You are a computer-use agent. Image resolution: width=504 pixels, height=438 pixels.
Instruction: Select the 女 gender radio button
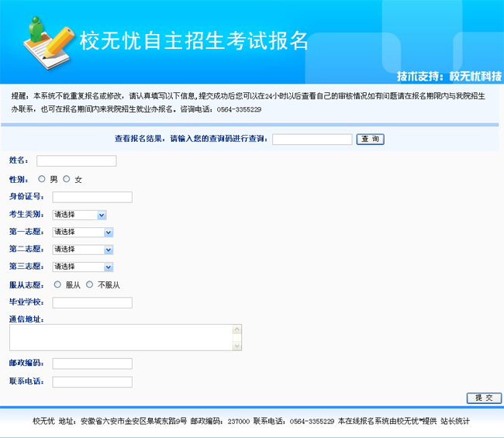click(x=67, y=179)
